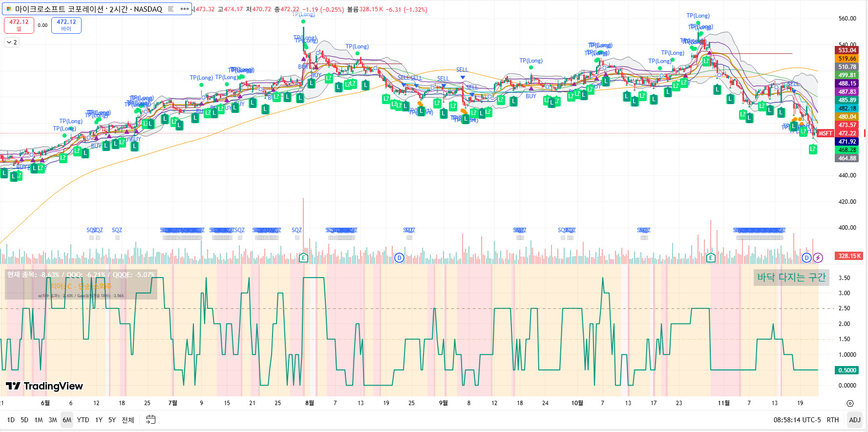Click the 499.81 green price label
Image resolution: width=868 pixels, height=432 pixels.
847,75
